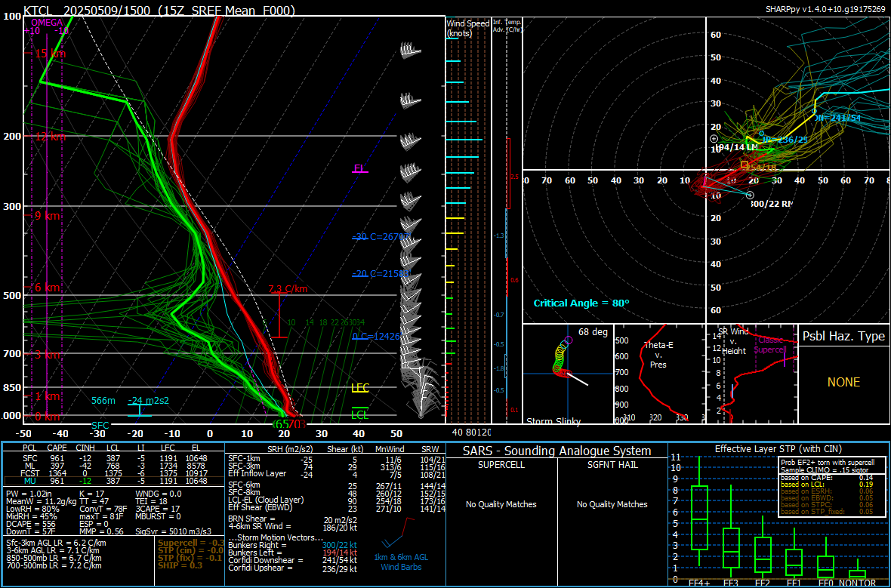Click the Supercell = -0.3 composite value
Screen dimensions: 891x588
(190, 542)
